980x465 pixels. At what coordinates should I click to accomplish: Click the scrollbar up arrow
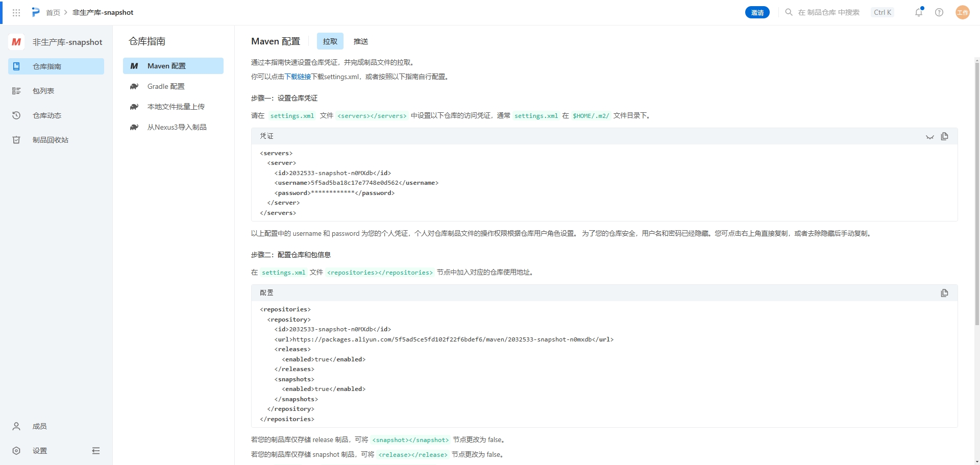click(x=977, y=60)
